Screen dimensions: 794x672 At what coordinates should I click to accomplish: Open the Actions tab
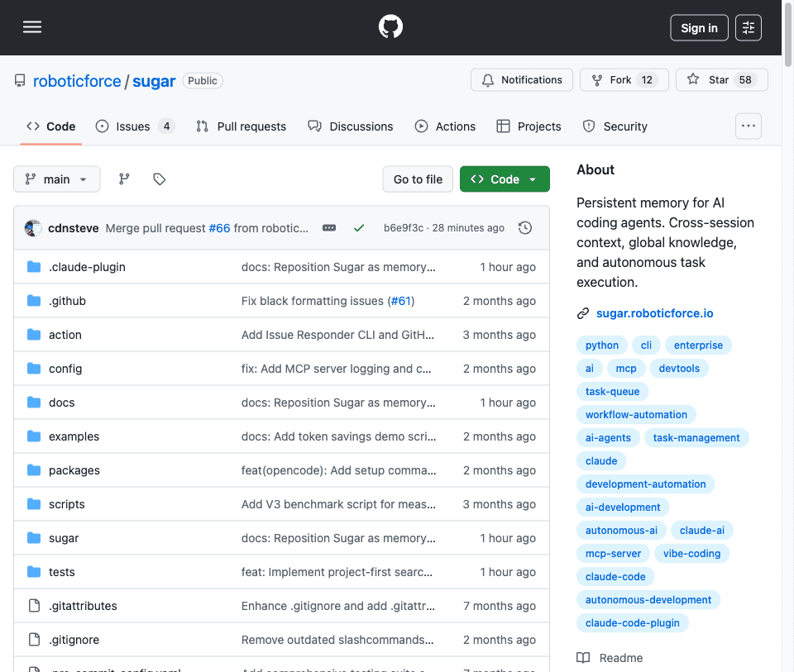[445, 126]
